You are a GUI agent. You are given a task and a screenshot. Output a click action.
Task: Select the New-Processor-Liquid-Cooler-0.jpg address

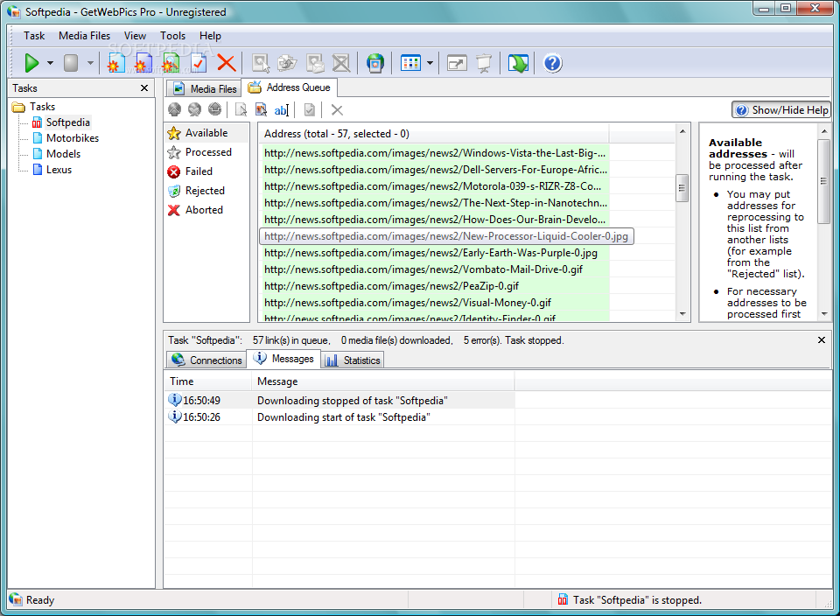446,236
